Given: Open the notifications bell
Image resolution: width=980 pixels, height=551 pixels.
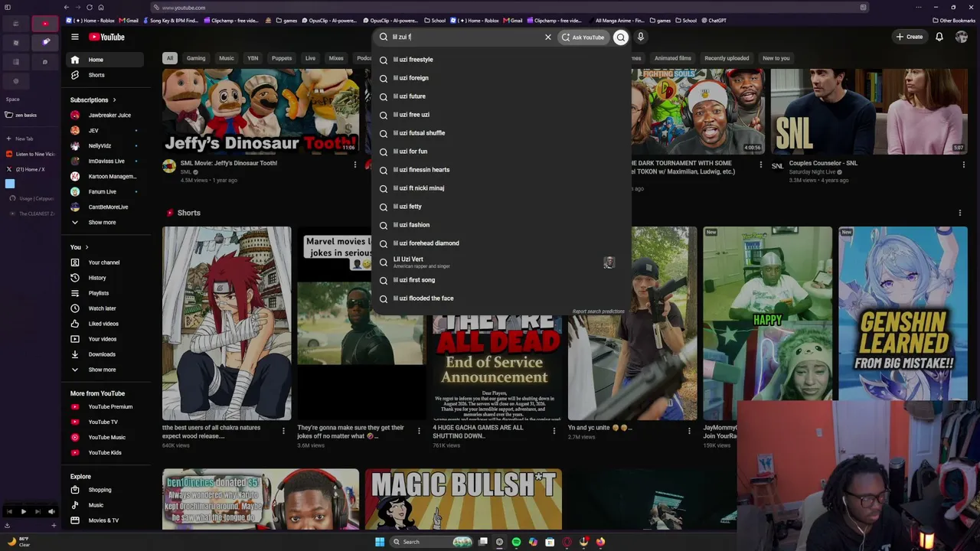Looking at the screenshot, I should (939, 37).
